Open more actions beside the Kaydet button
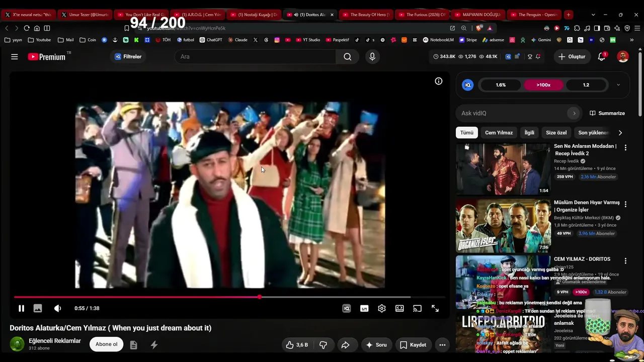 click(442, 345)
